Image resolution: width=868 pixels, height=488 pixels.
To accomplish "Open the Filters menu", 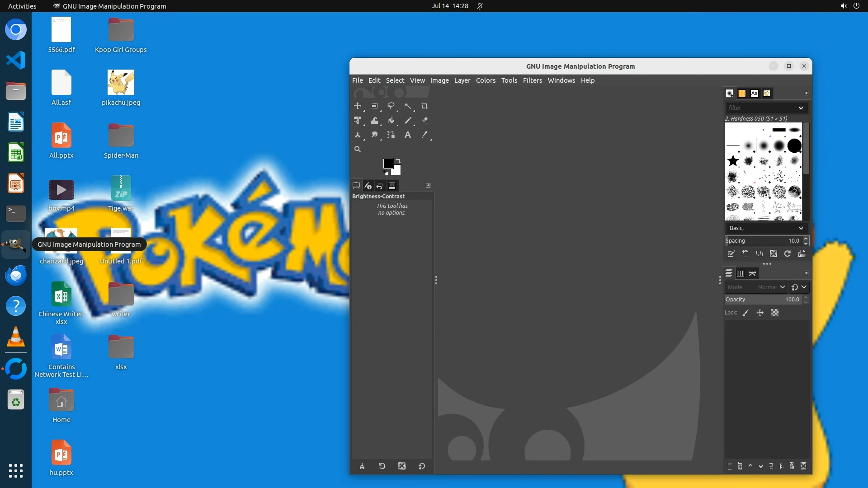I will coord(532,80).
